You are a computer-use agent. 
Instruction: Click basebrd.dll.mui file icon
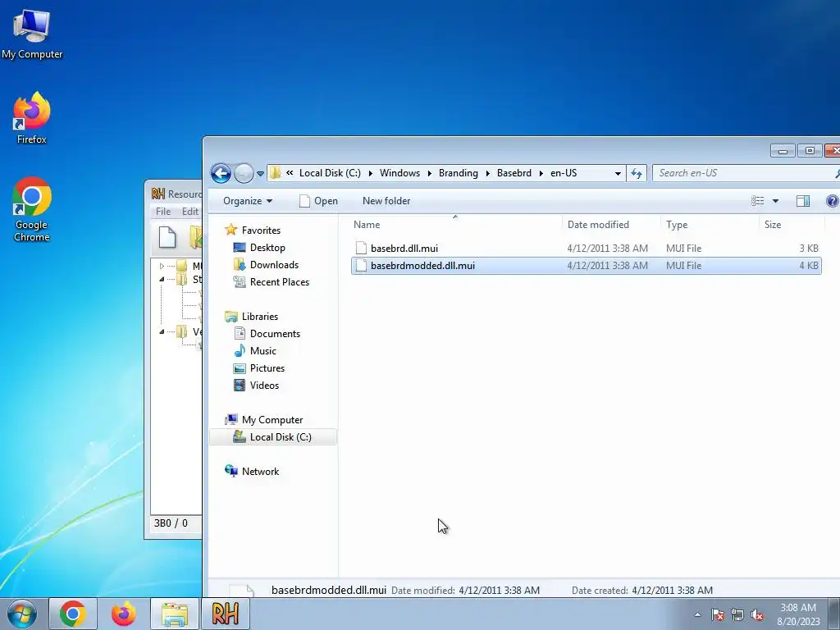[x=361, y=248]
